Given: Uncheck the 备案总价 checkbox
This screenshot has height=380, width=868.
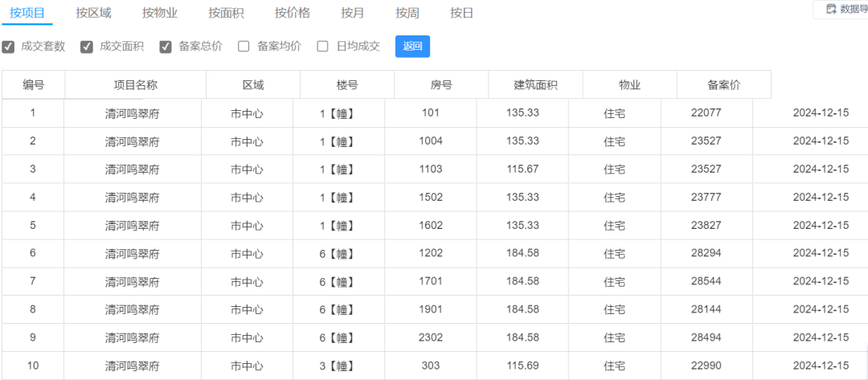Looking at the screenshot, I should point(166,47).
